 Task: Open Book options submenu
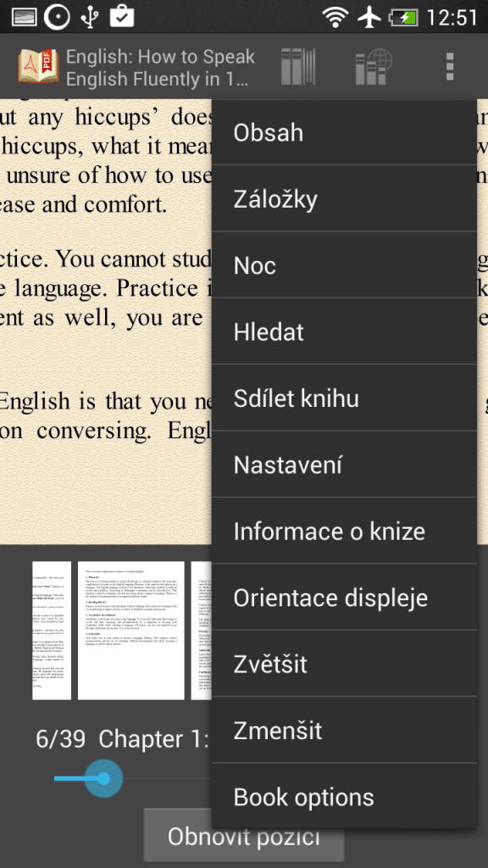[344, 796]
